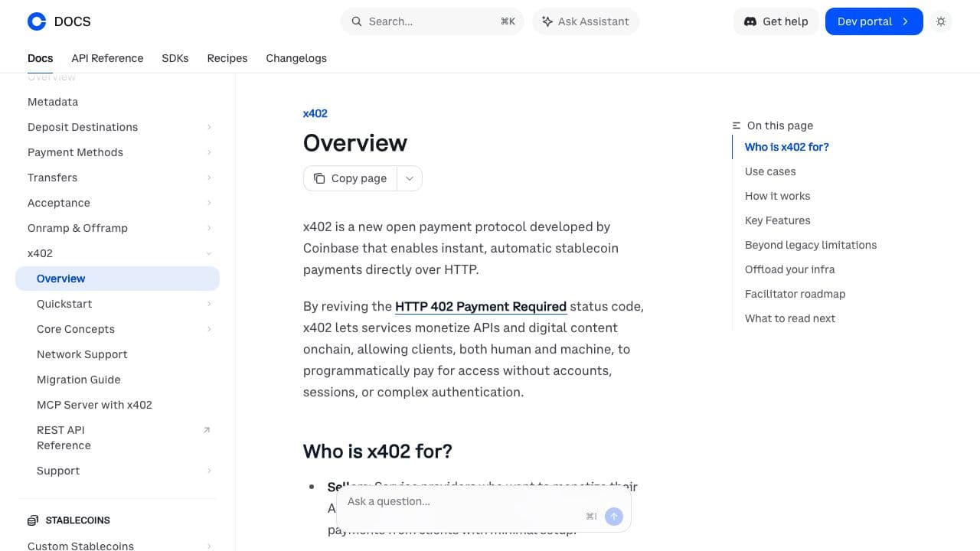Jump to How it works section
The image size is (980, 551).
pyautogui.click(x=777, y=196)
